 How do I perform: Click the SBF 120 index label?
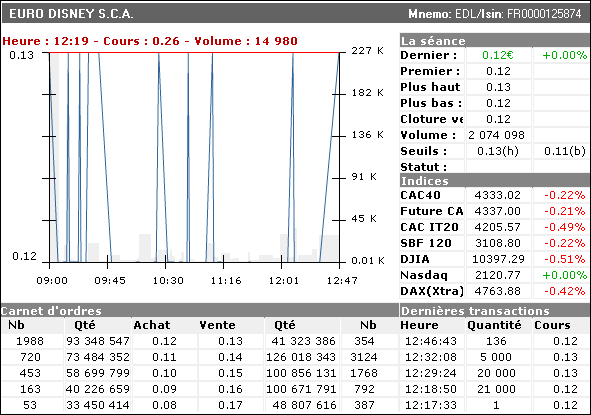426,243
